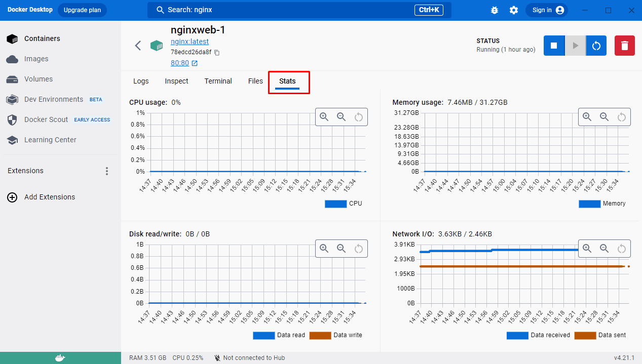
Task: Zoom out on Disk read/write chart
Action: coord(342,249)
